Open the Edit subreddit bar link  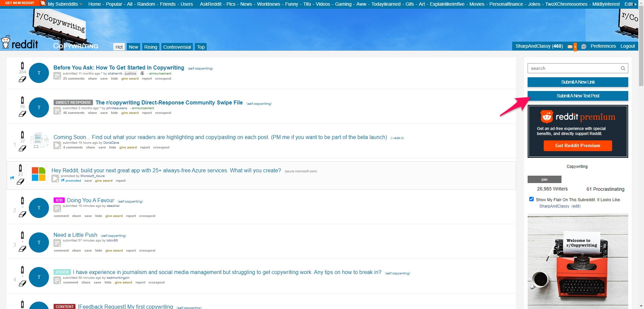point(630,4)
